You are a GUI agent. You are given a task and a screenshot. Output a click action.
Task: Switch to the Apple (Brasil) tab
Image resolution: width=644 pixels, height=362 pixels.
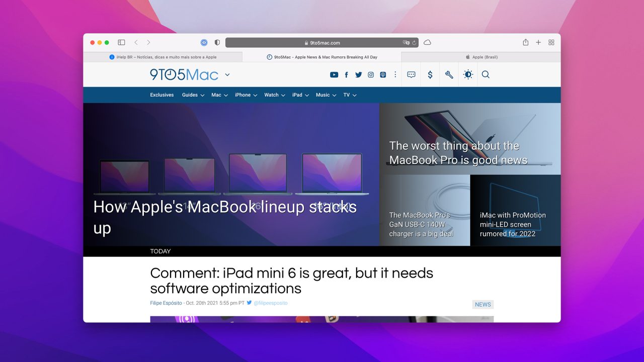click(481, 57)
